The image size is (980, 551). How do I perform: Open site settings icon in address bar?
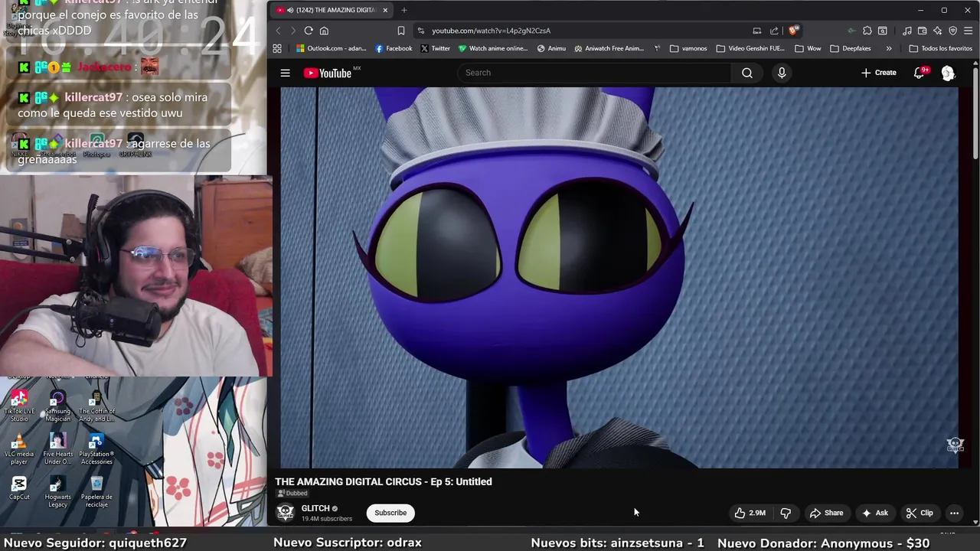(420, 31)
